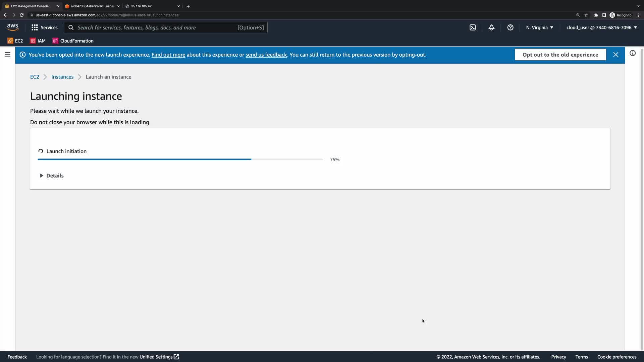This screenshot has height=362, width=644.
Task: Click the EC2 shortcut in favorites bar
Action: [x=15, y=41]
